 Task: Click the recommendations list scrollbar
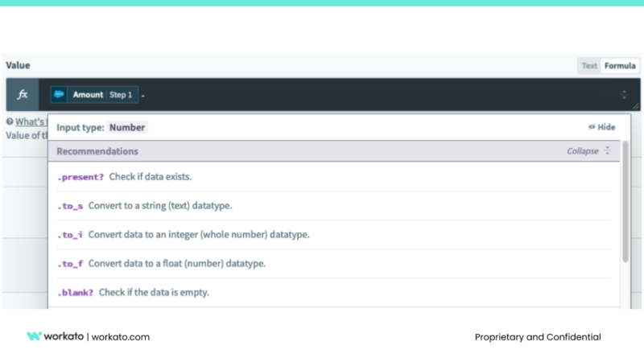click(x=625, y=209)
